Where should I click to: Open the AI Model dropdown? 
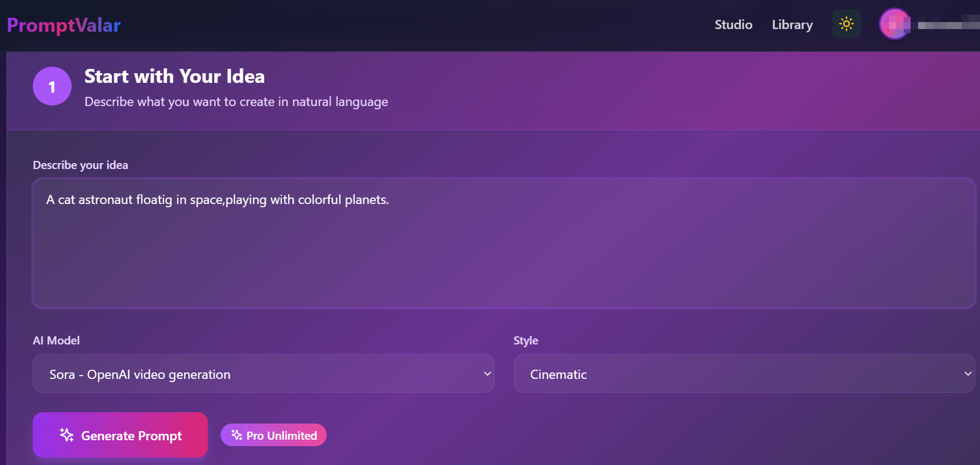[263, 374]
